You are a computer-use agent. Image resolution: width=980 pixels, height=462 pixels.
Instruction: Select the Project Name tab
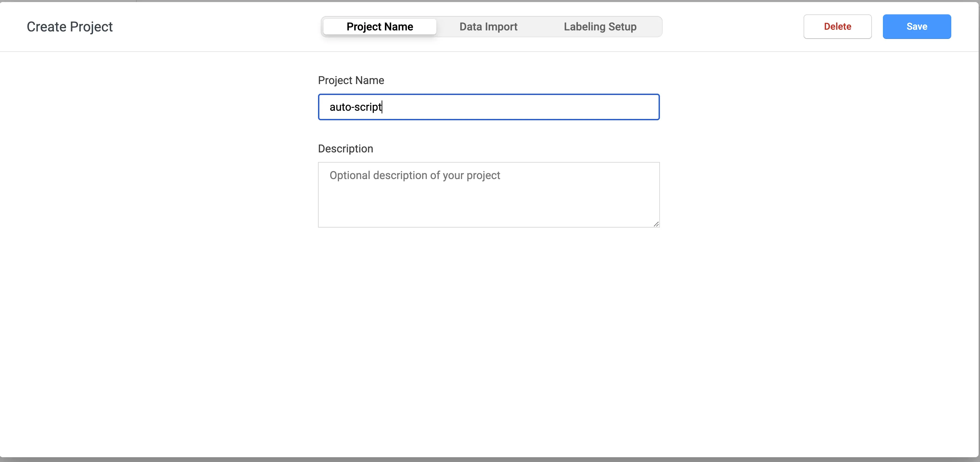tap(380, 27)
